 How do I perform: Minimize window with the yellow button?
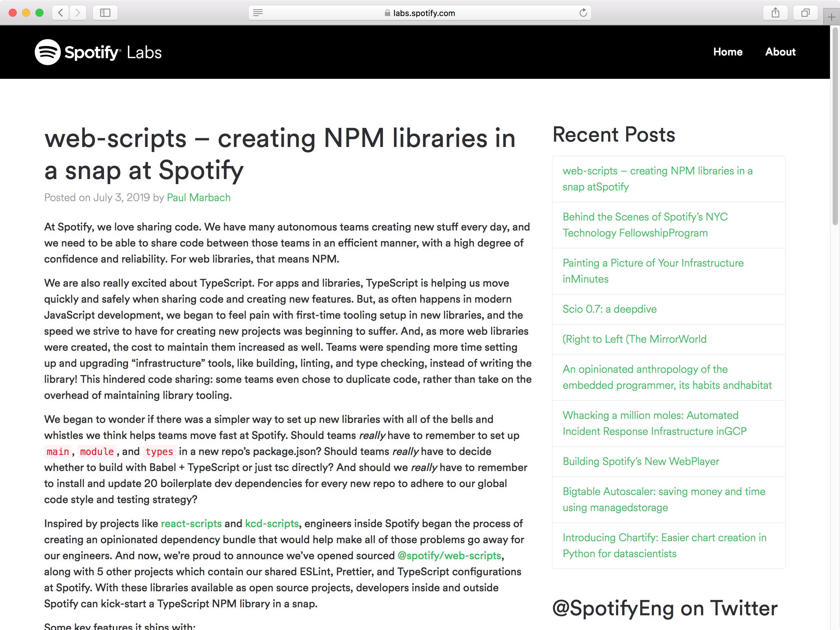[26, 13]
